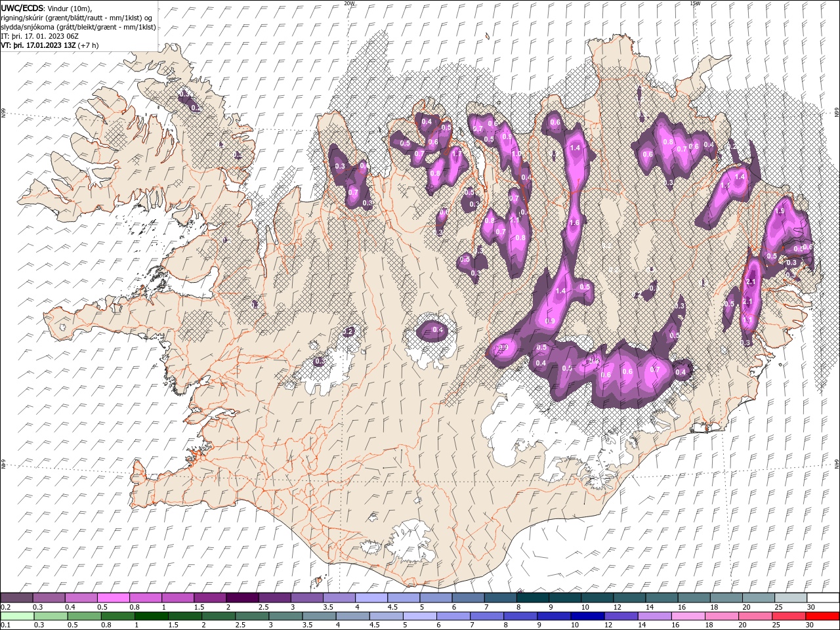The height and width of the screenshot is (630, 840).
Task: Click the '15W' longitude label at top
Action: 695,3
